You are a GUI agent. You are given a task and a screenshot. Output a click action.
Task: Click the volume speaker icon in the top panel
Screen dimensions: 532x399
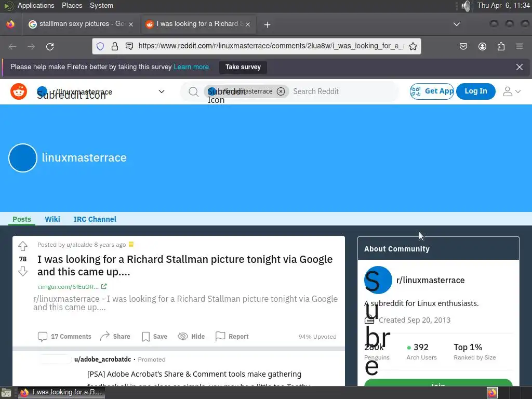pyautogui.click(x=467, y=6)
